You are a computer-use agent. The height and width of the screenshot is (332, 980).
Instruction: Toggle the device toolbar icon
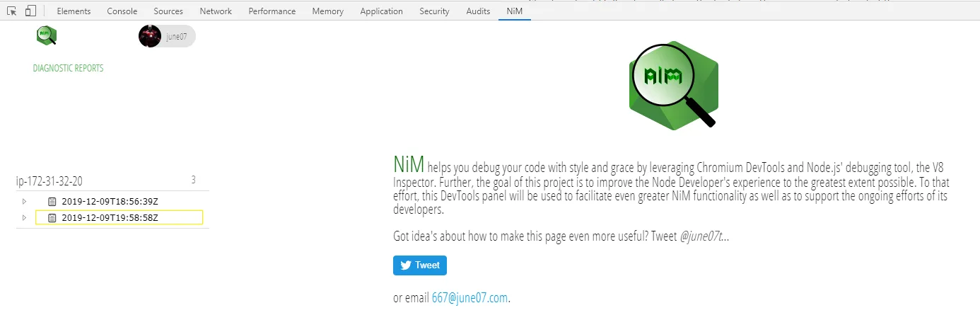tap(30, 11)
